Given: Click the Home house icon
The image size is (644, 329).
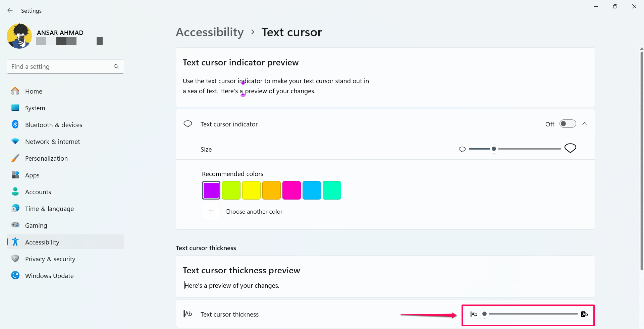Looking at the screenshot, I should tap(15, 91).
